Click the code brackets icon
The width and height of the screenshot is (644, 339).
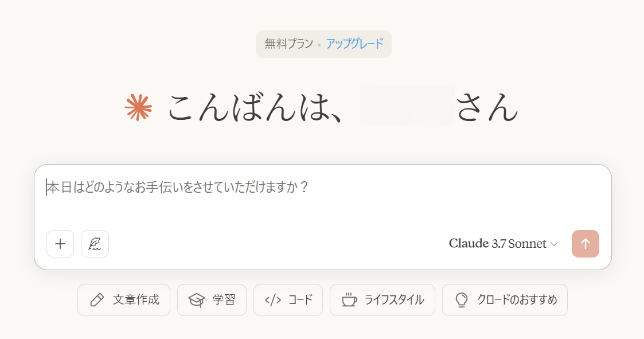273,300
